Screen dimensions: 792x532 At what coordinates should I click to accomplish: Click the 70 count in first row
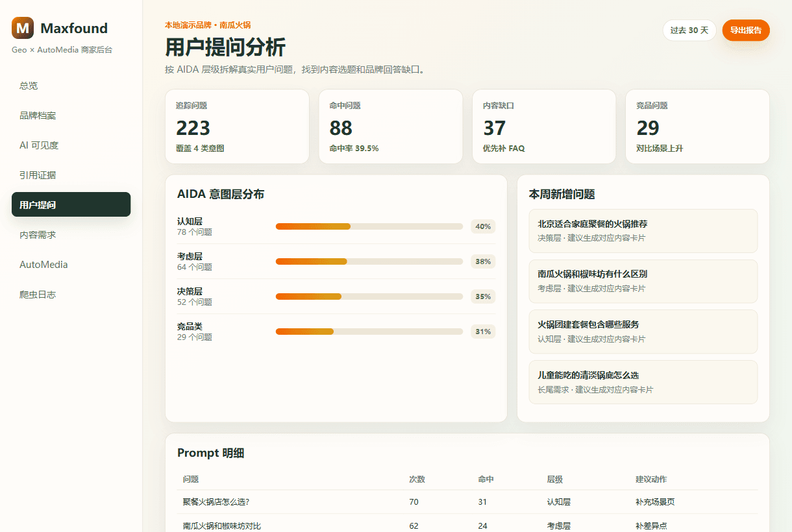pos(414,502)
